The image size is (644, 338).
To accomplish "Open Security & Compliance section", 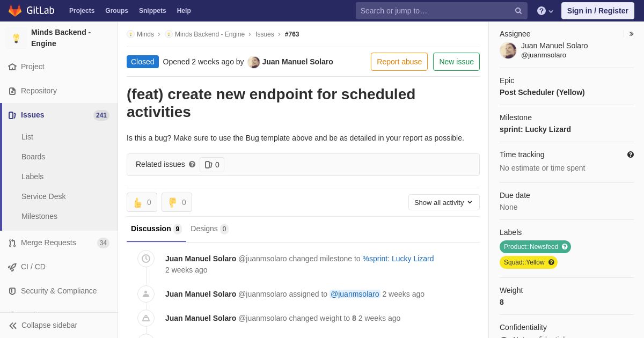I will (58, 291).
